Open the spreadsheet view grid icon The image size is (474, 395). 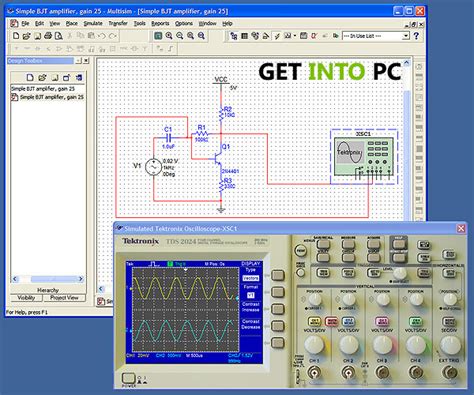point(244,36)
